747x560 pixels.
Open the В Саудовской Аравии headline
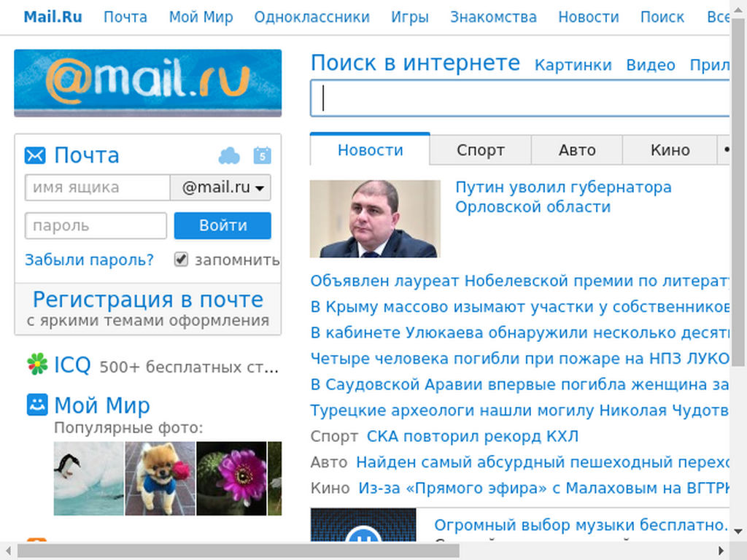tap(519, 384)
